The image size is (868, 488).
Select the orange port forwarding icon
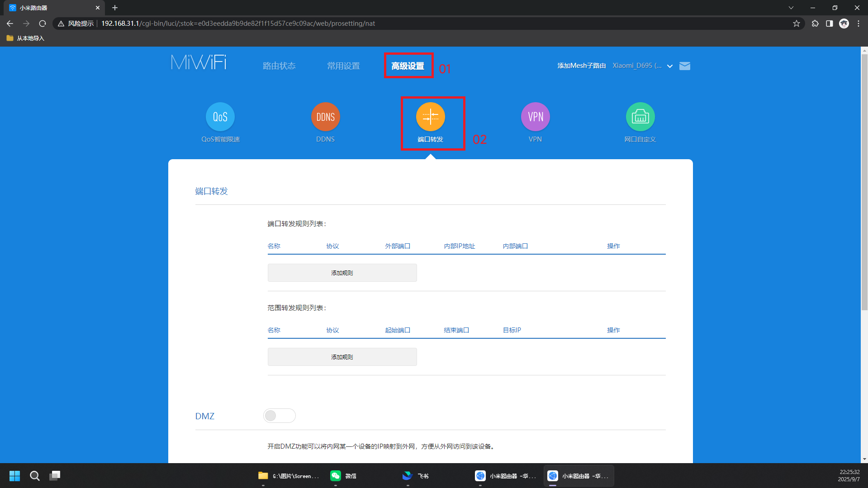[x=430, y=117]
